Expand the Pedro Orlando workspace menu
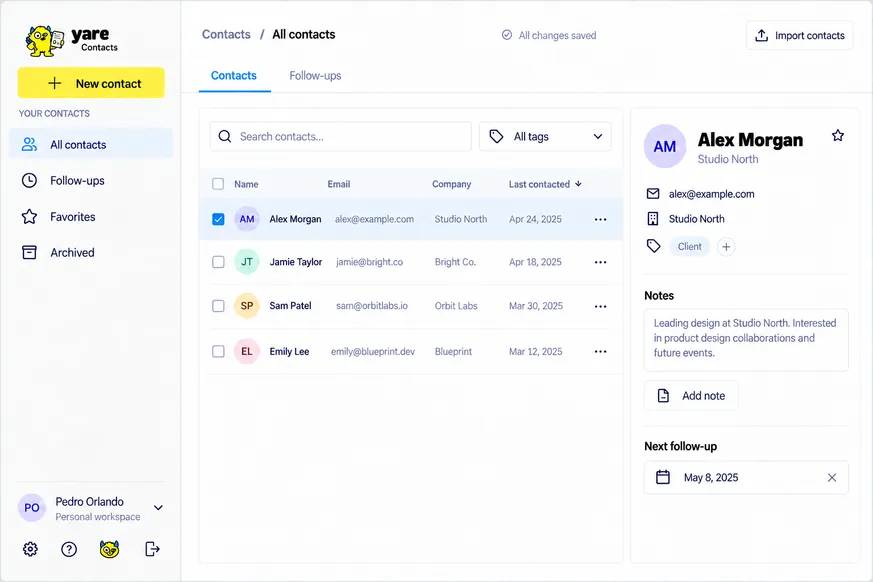873x582 pixels. (158, 507)
